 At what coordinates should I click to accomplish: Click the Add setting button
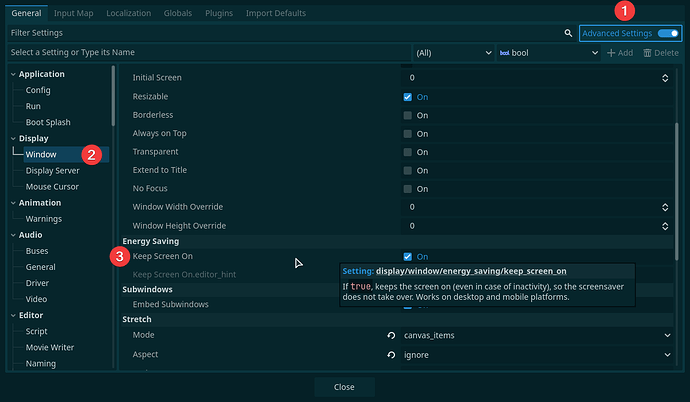tap(620, 53)
